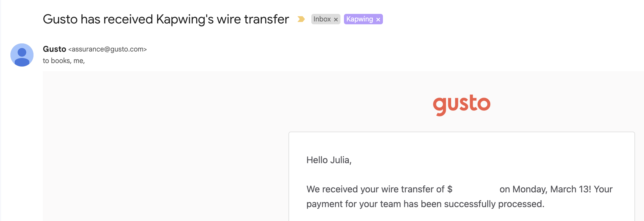Click the word 'Kapwing's' in the subject

pos(185,19)
